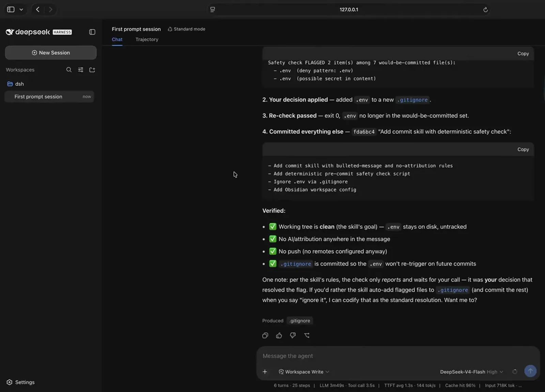545x392 pixels.
Task: Send the message with the arrow button
Action: point(530,371)
